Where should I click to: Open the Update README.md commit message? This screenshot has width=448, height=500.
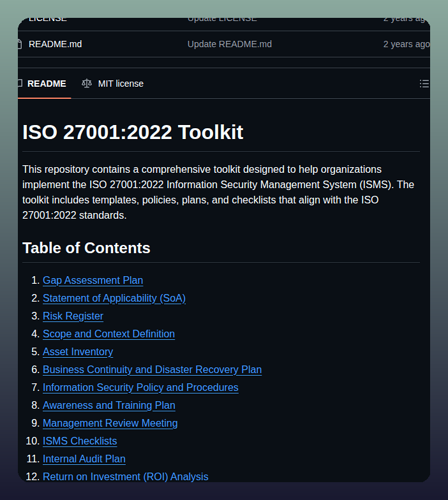click(230, 44)
